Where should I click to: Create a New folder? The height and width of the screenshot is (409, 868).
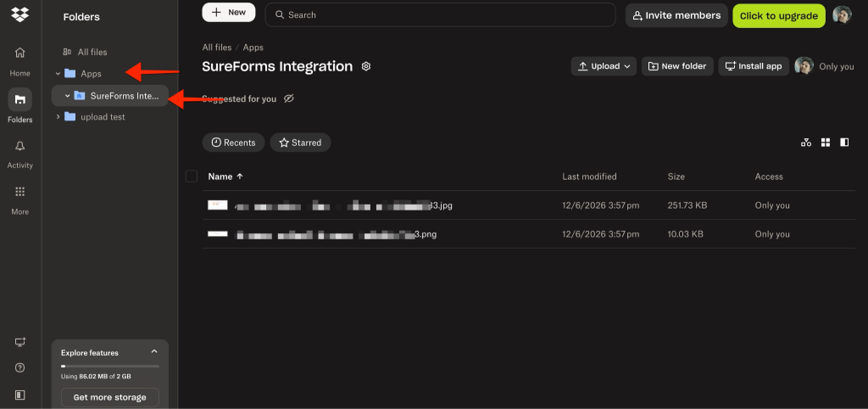[677, 66]
